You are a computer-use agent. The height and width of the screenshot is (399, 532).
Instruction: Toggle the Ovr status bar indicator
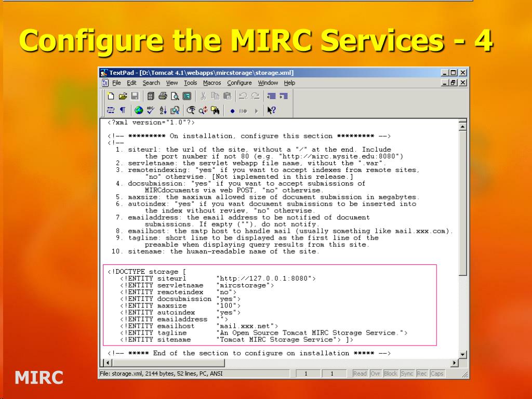click(x=375, y=374)
